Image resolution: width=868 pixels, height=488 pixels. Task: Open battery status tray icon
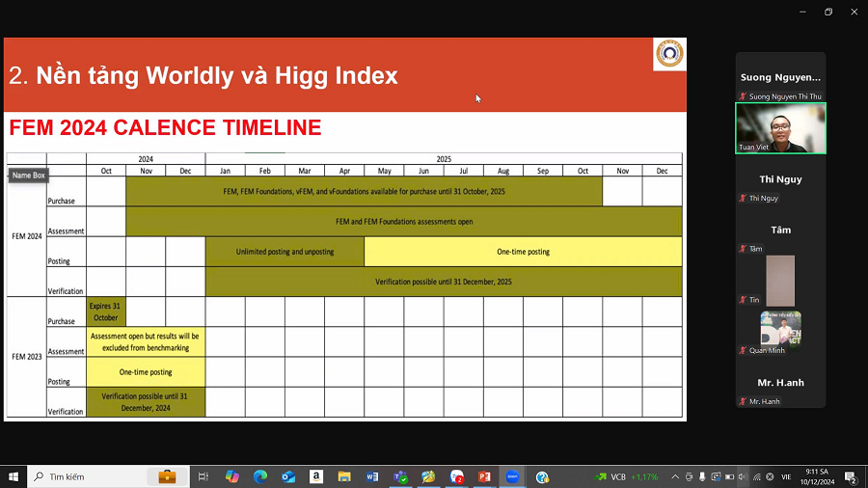click(730, 476)
